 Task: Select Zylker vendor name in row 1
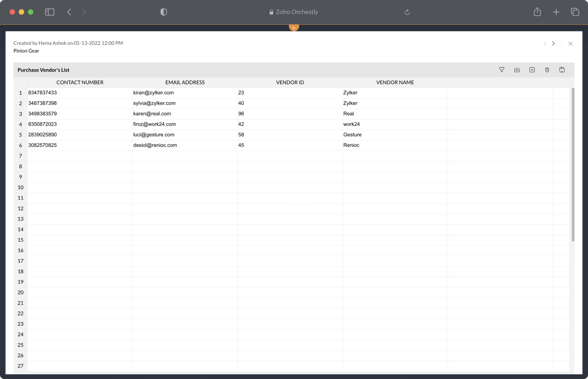(395, 93)
